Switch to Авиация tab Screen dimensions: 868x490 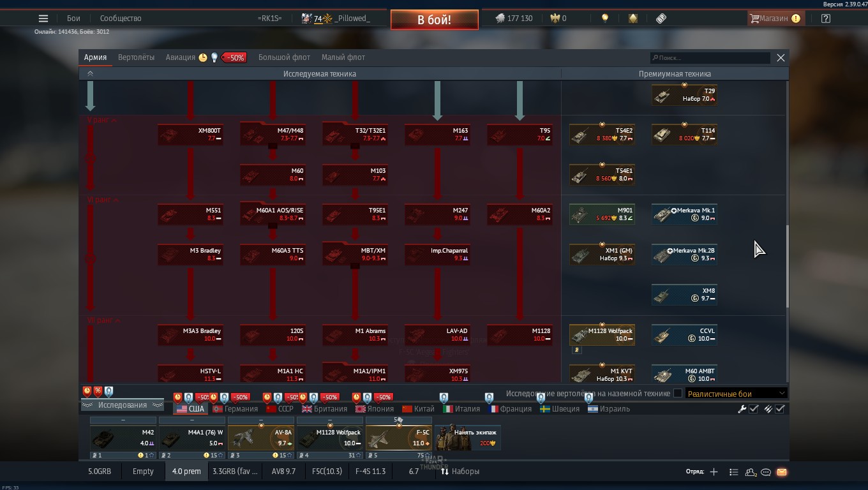point(181,57)
